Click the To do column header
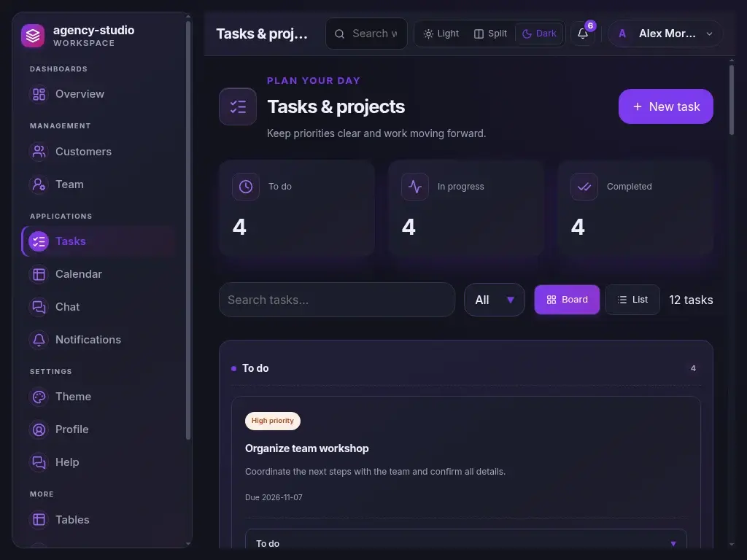747x560 pixels. pyautogui.click(x=255, y=368)
